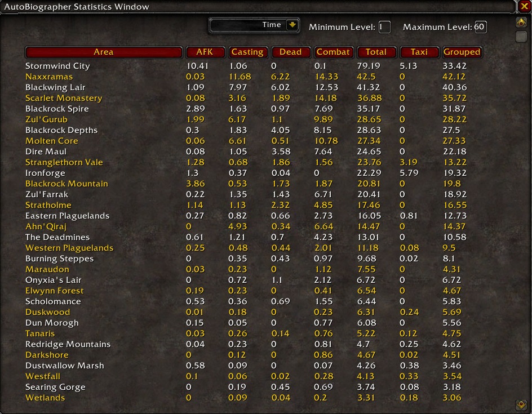532x414 pixels.
Task: Click Blackrock Depths dead value 4.05
Action: coord(281,130)
